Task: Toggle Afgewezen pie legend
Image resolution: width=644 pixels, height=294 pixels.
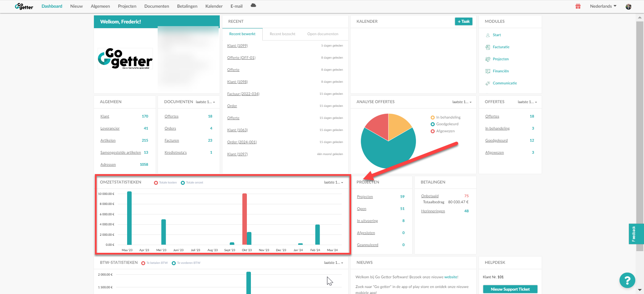Action: (x=443, y=131)
